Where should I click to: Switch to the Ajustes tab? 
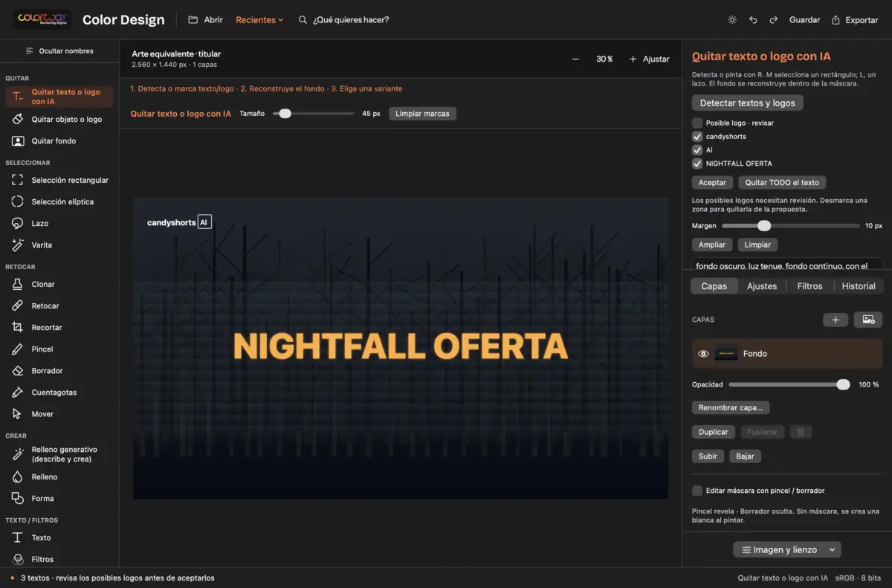coord(762,286)
